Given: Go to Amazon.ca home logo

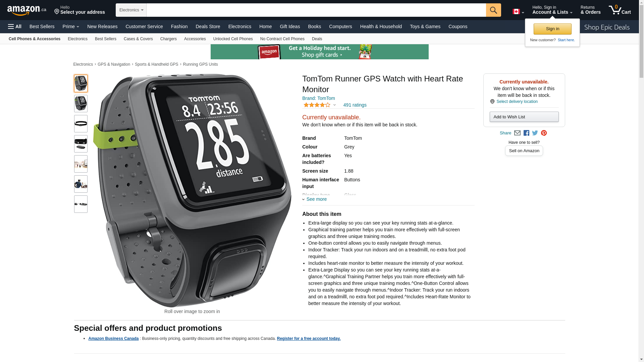Looking at the screenshot, I should coord(27,10).
